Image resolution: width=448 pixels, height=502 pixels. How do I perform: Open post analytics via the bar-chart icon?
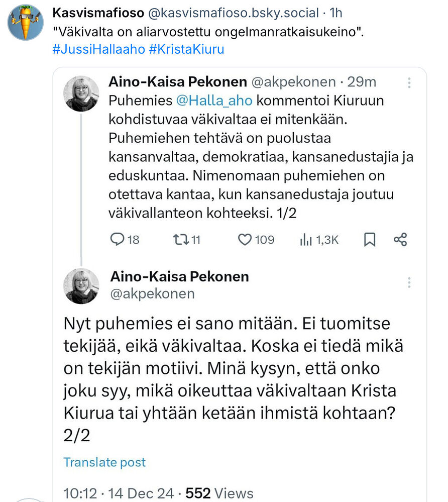[306, 240]
